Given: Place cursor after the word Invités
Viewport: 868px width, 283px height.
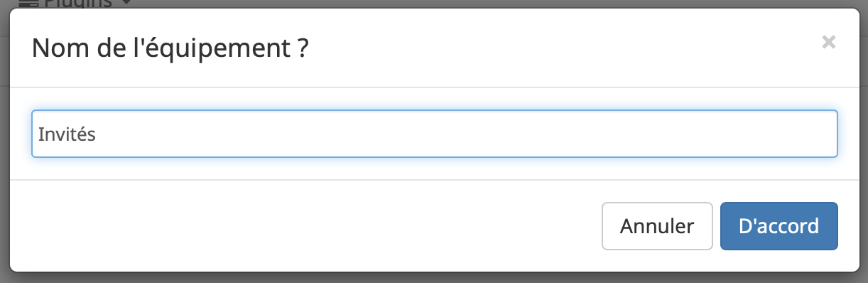Looking at the screenshot, I should pyautogui.click(x=97, y=134).
